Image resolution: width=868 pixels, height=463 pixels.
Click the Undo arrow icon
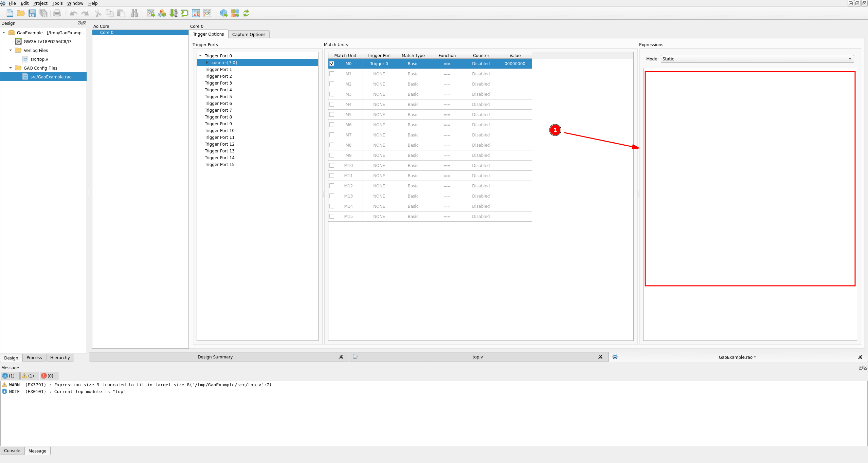click(x=73, y=13)
